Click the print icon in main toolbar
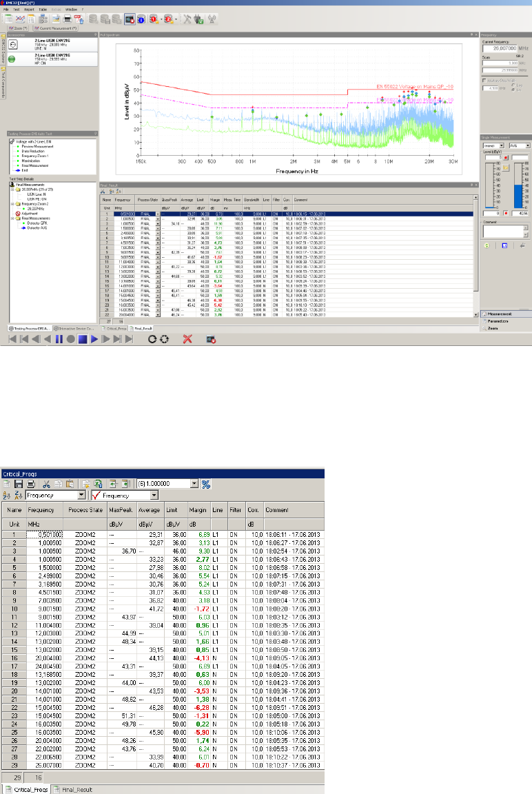Image resolution: width=532 pixels, height=794 pixels. click(x=68, y=19)
